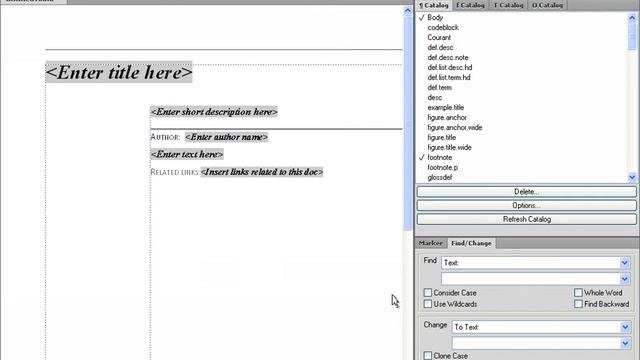Image resolution: width=640 pixels, height=360 pixels.
Task: Open the Character (f) Catalog tab
Action: (470, 5)
